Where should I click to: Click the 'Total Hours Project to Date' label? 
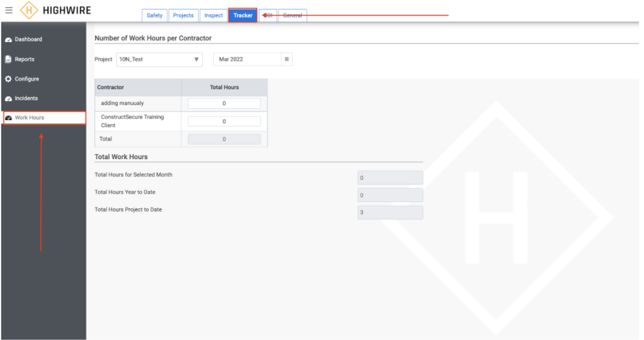coord(128,210)
